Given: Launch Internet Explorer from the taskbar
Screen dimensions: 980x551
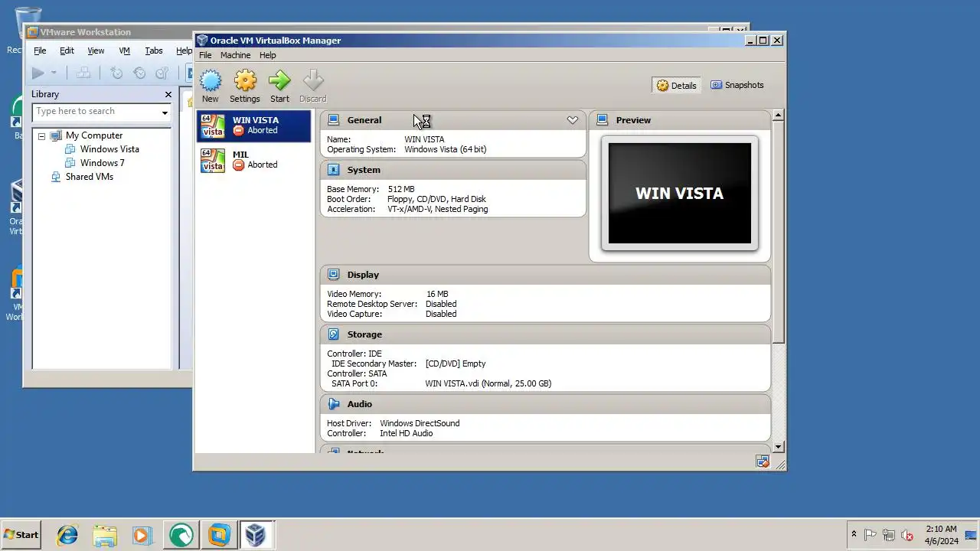Looking at the screenshot, I should click(67, 535).
